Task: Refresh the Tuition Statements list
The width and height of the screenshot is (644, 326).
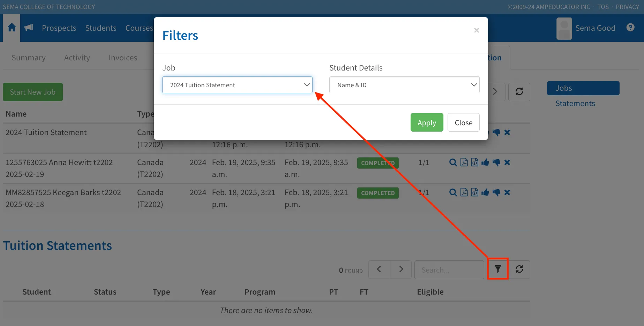Action: (x=519, y=269)
